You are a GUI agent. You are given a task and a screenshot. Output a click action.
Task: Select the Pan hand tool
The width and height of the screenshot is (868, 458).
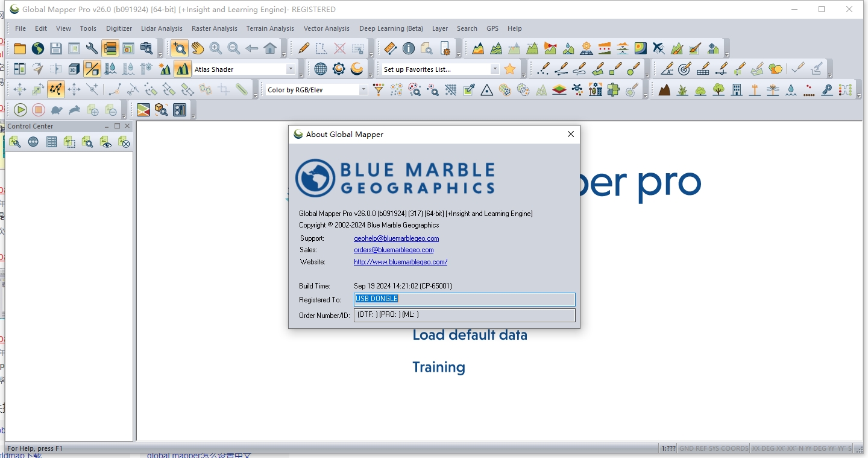[x=198, y=49]
